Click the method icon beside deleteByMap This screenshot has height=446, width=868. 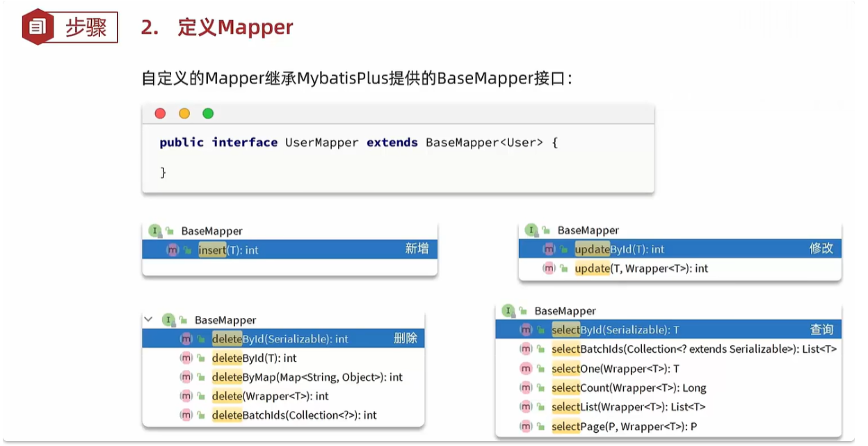[x=186, y=377]
